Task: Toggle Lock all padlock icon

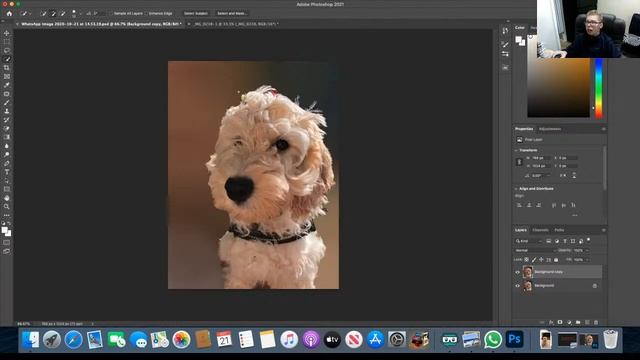Action: (x=556, y=260)
